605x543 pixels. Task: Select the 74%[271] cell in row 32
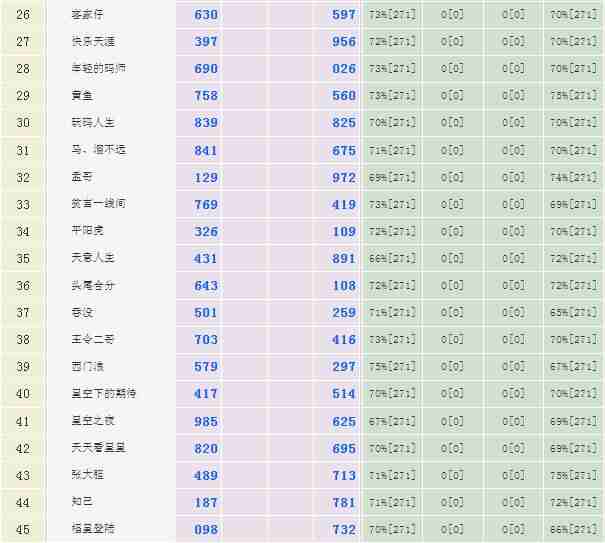572,178
